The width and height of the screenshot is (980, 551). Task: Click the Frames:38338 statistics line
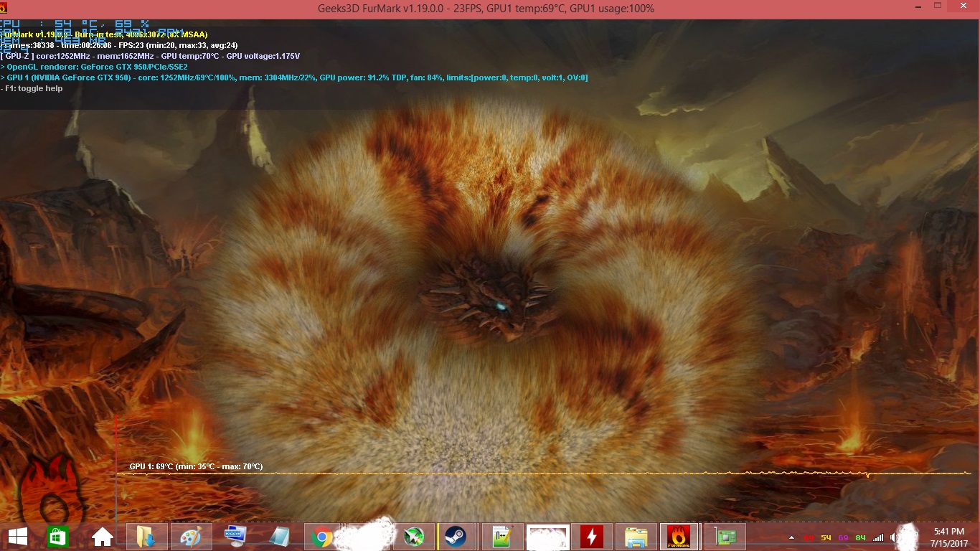pos(119,45)
